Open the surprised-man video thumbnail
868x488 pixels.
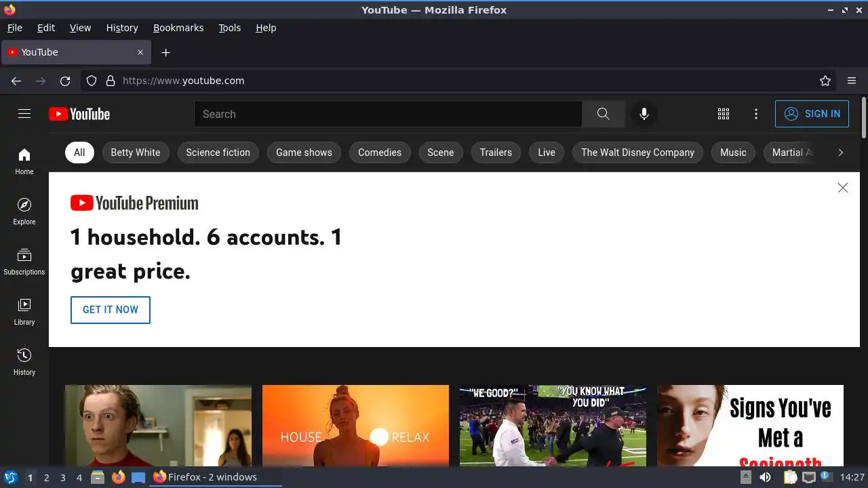(158, 426)
